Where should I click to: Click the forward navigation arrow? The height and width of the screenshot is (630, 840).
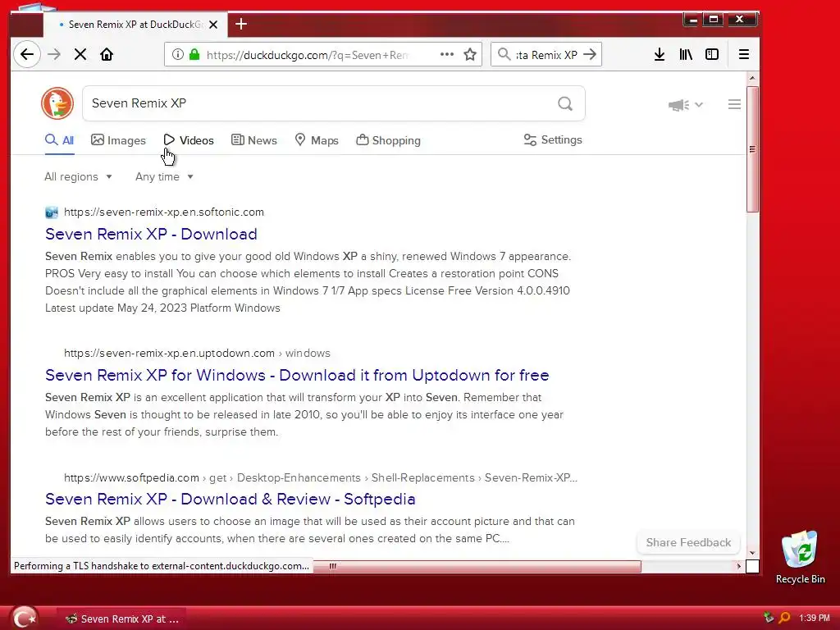tap(54, 54)
